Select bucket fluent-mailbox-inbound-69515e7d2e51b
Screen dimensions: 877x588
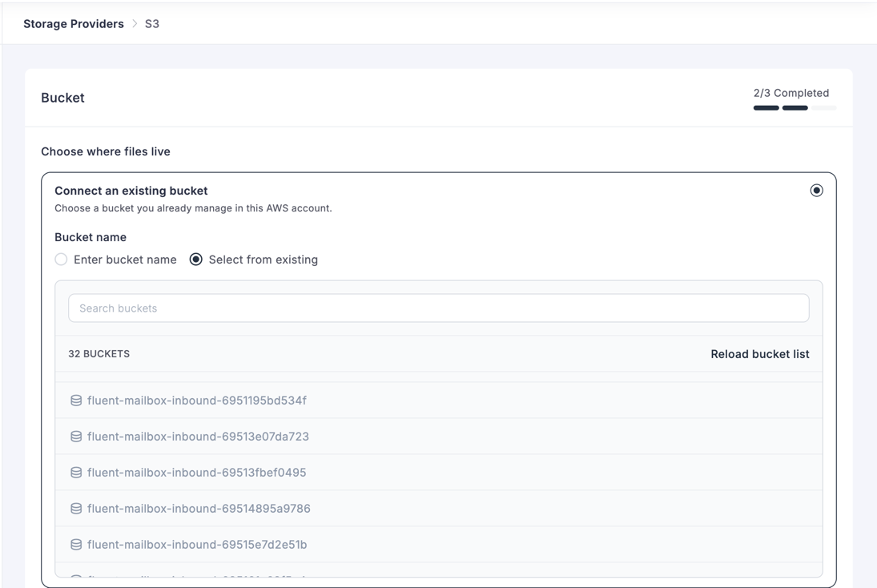195,544
